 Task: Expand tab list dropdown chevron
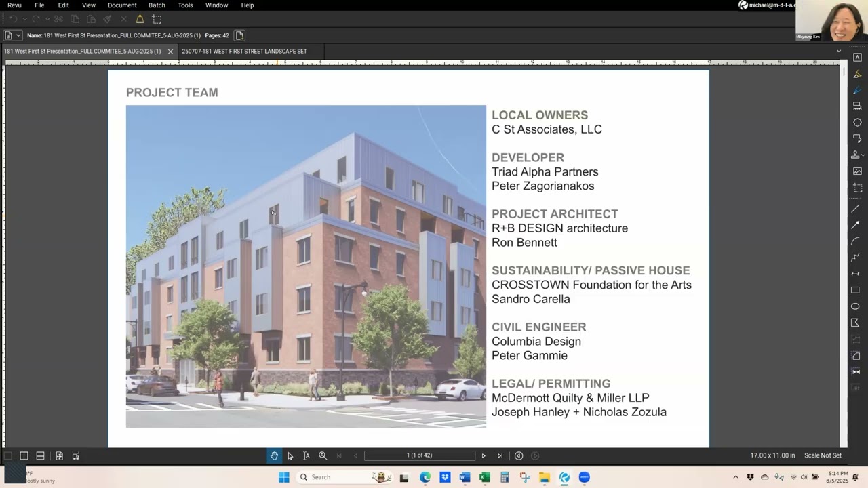pyautogui.click(x=838, y=51)
